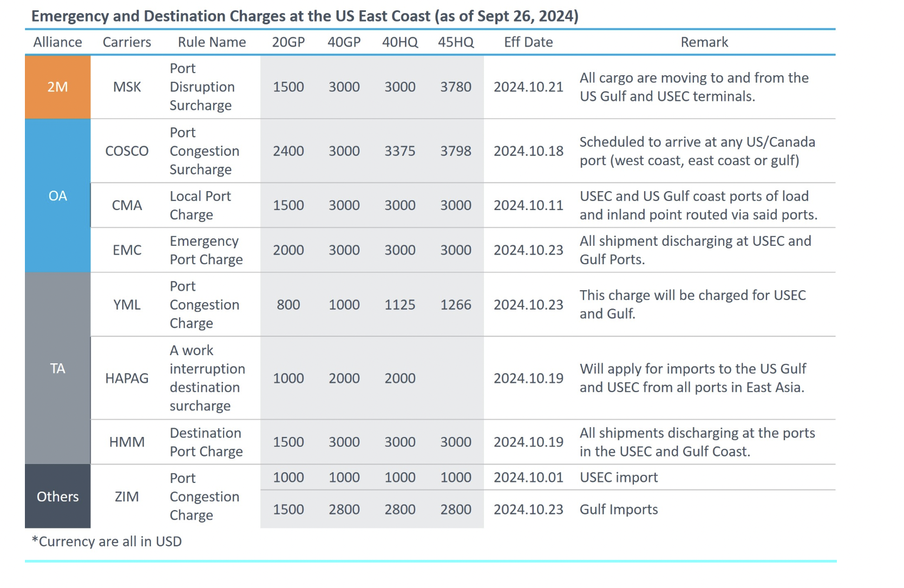Viewport: 904px width, 588px height.
Task: Click CMA remark about ports of load
Action: [x=699, y=205]
